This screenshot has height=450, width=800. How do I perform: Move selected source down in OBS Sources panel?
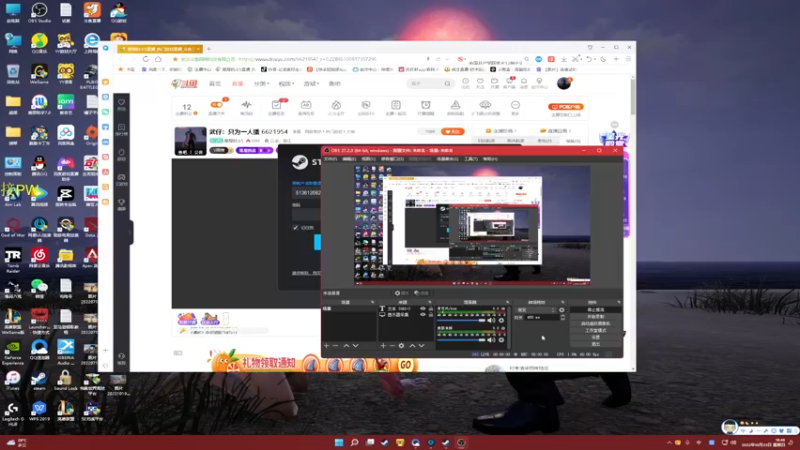pyautogui.click(x=421, y=346)
